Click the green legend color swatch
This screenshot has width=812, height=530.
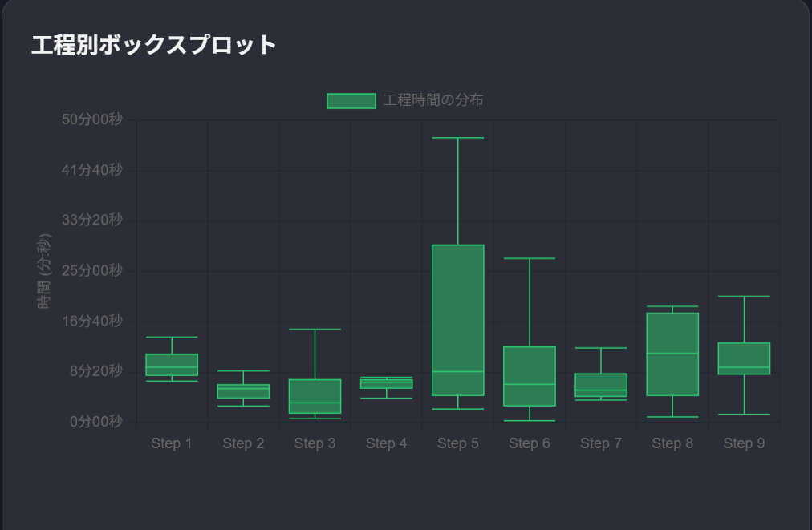click(351, 100)
